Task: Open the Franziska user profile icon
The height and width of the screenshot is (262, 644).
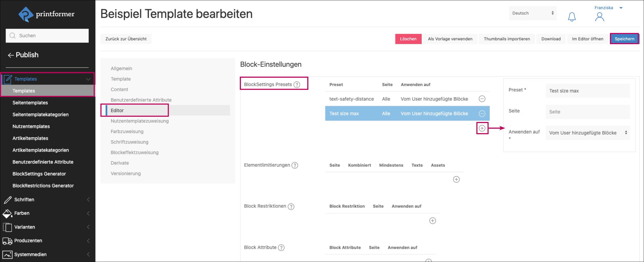Action: point(599,17)
